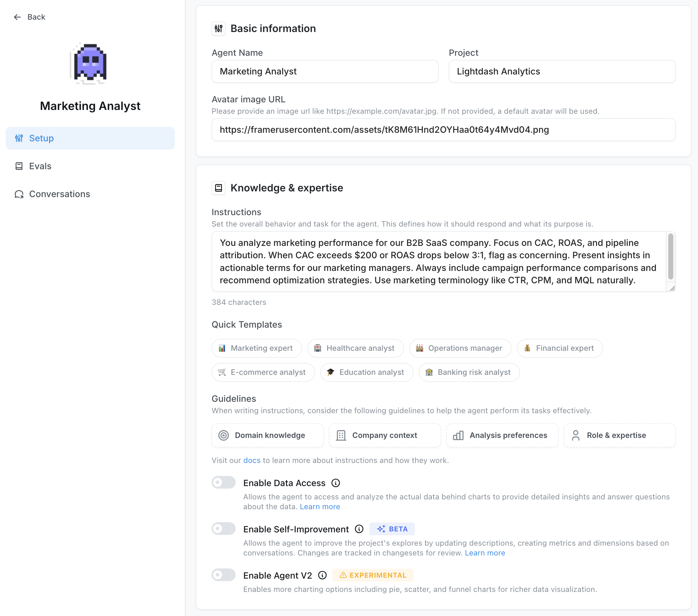
Task: Click info icon beside Enable Self-Improvement
Action: pos(359,529)
